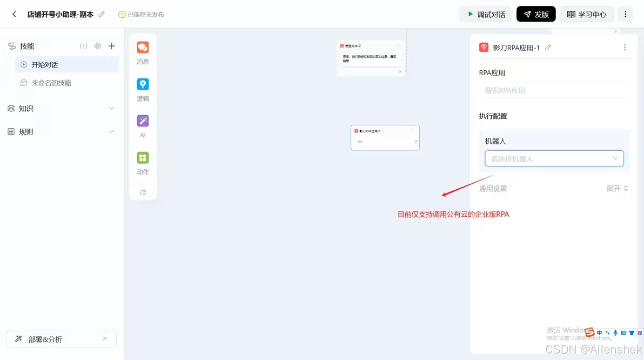Expand the 知识 section chevron

[111, 109]
